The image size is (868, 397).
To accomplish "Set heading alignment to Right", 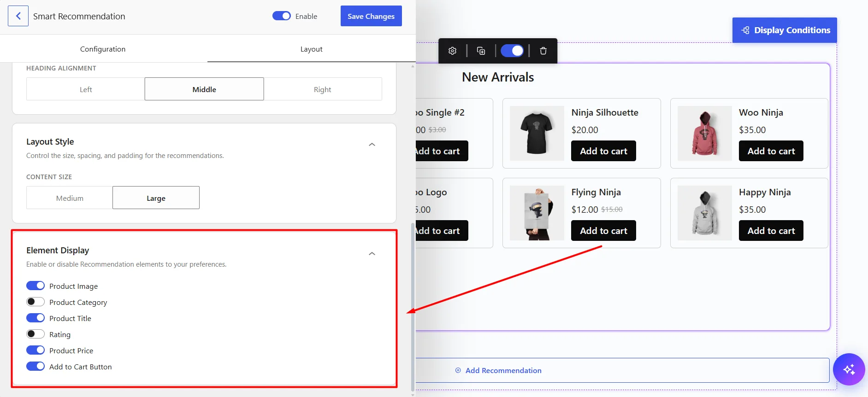I will (323, 89).
